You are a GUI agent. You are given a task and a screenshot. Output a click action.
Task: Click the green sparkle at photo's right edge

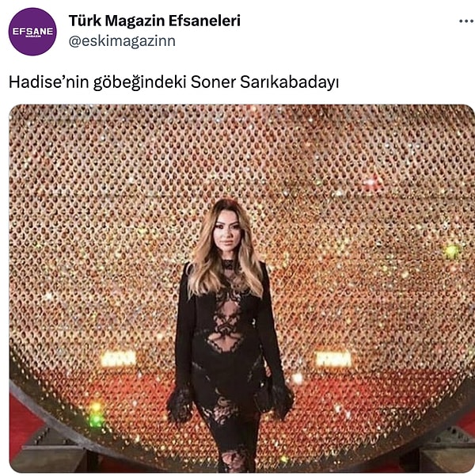452,251
